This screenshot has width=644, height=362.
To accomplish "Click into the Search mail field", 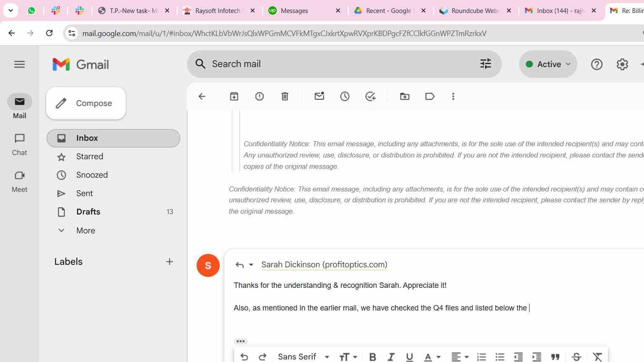I will [x=344, y=64].
